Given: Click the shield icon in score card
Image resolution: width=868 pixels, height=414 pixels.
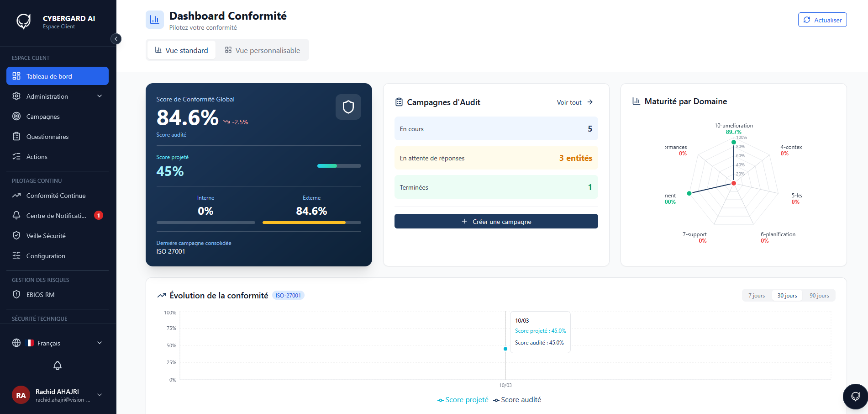Looking at the screenshot, I should click(348, 107).
